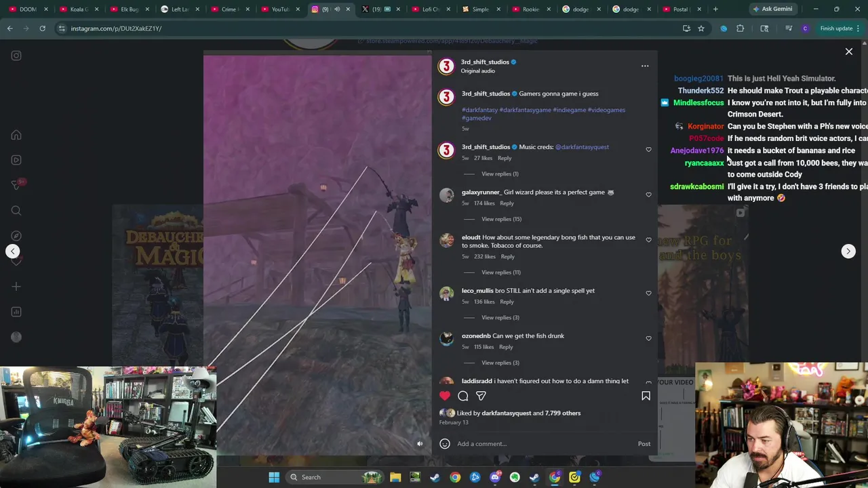
Task: Like ozonednb comment heart
Action: point(648,339)
